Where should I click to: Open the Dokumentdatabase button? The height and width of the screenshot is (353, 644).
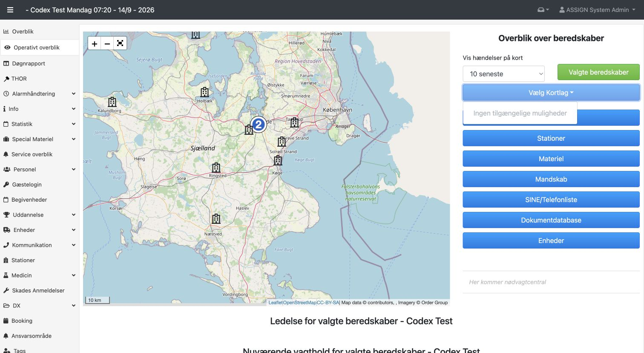(551, 220)
